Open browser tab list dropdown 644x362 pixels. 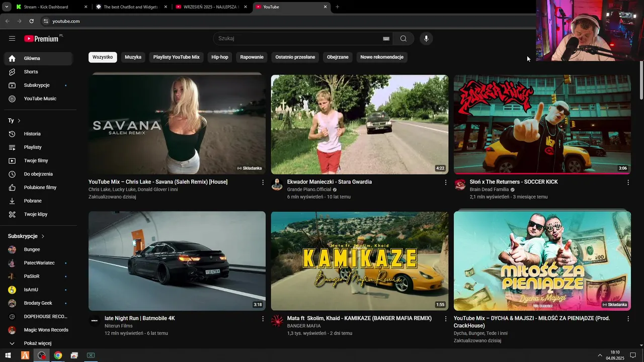[x=7, y=7]
